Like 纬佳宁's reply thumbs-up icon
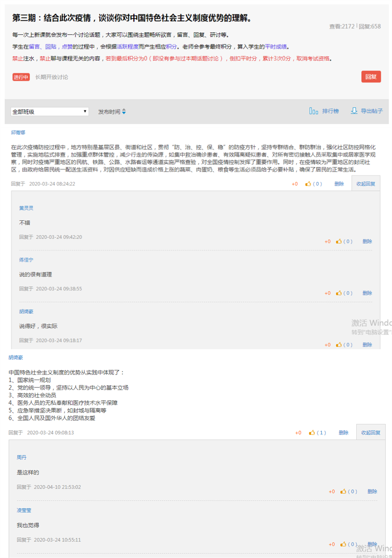392x558 pixels. pos(339,293)
